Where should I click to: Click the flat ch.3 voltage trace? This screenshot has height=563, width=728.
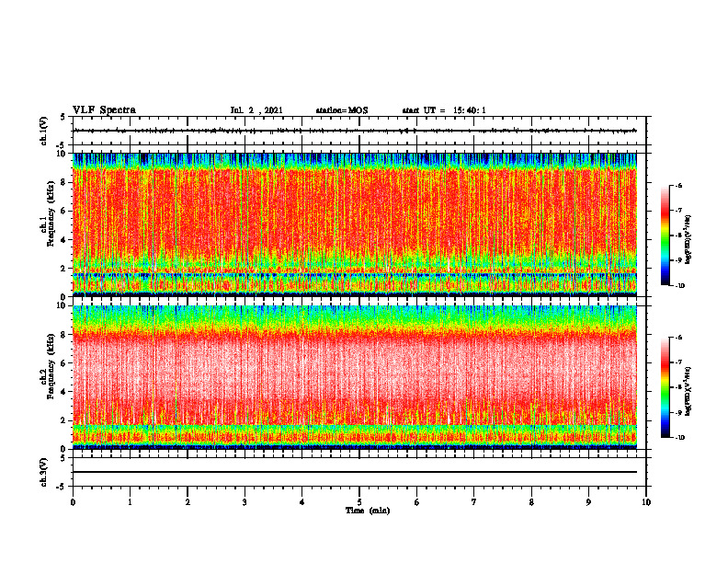tap(355, 472)
